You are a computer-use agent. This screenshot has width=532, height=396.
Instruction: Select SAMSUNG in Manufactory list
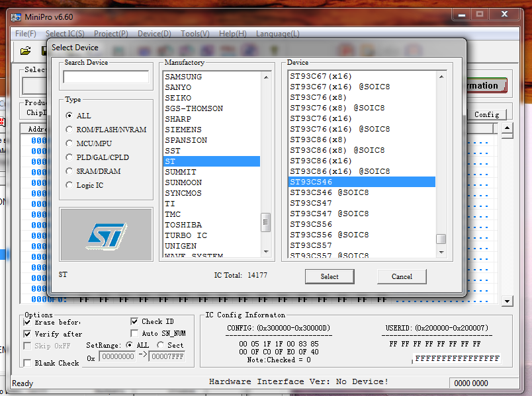point(212,77)
